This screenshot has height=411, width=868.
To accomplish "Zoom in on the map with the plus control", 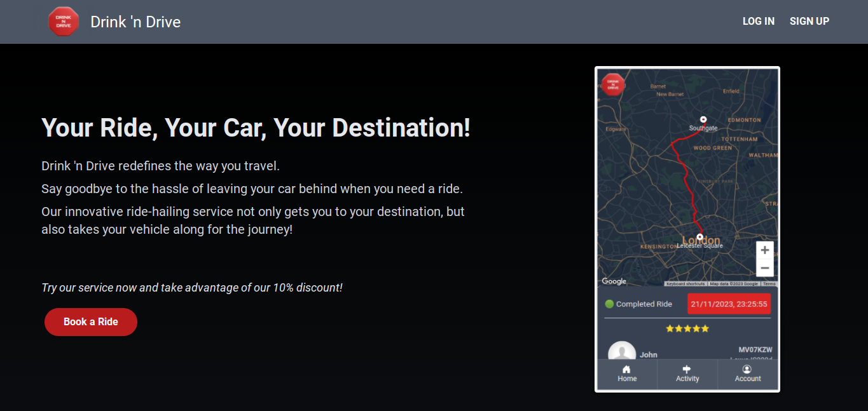I will pyautogui.click(x=764, y=250).
